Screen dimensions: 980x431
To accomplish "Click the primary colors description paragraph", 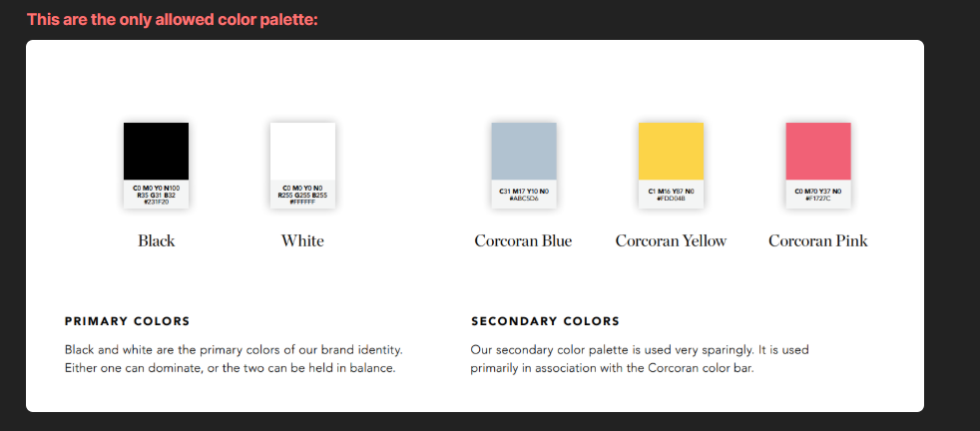I will point(234,359).
